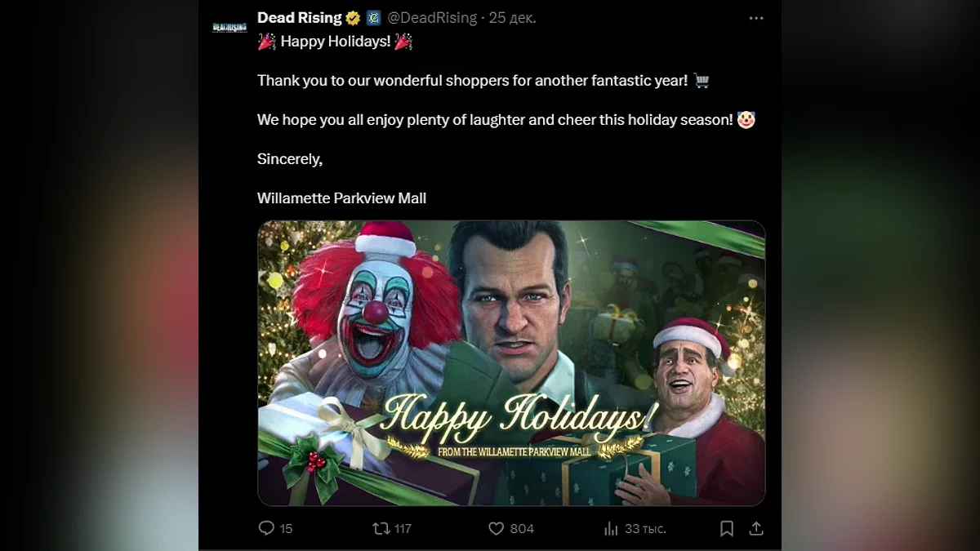Screen dimensions: 980x551
Task: Click the "25 дек." post date
Action: click(513, 18)
